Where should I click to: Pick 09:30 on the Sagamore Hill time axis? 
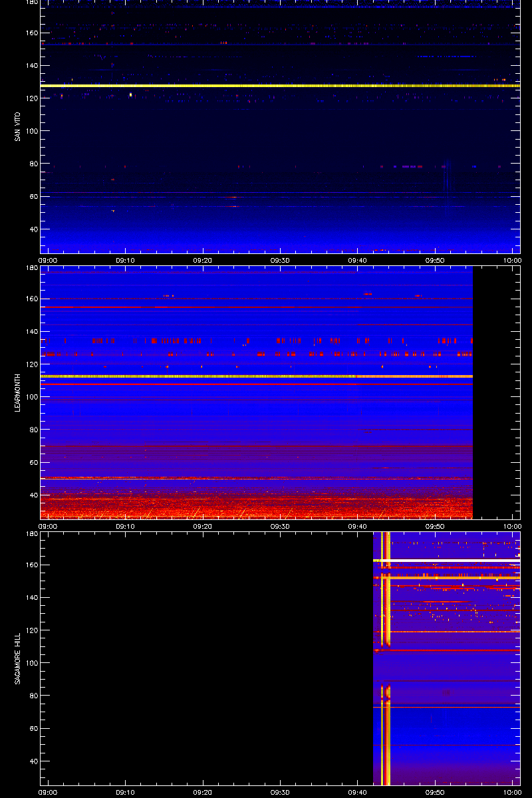click(280, 792)
